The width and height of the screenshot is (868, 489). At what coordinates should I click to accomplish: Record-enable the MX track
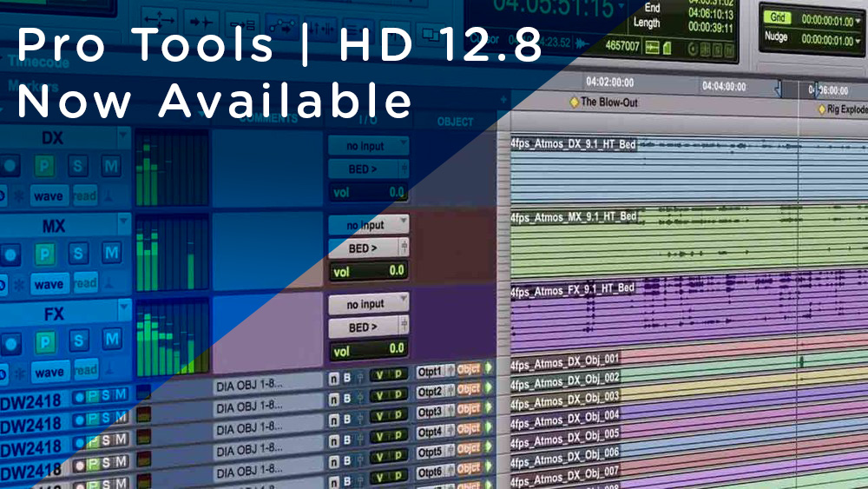coord(10,254)
